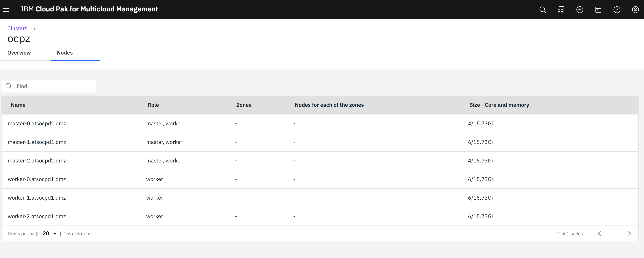
Task: Click the Size - Core and memory header
Action: tap(499, 105)
